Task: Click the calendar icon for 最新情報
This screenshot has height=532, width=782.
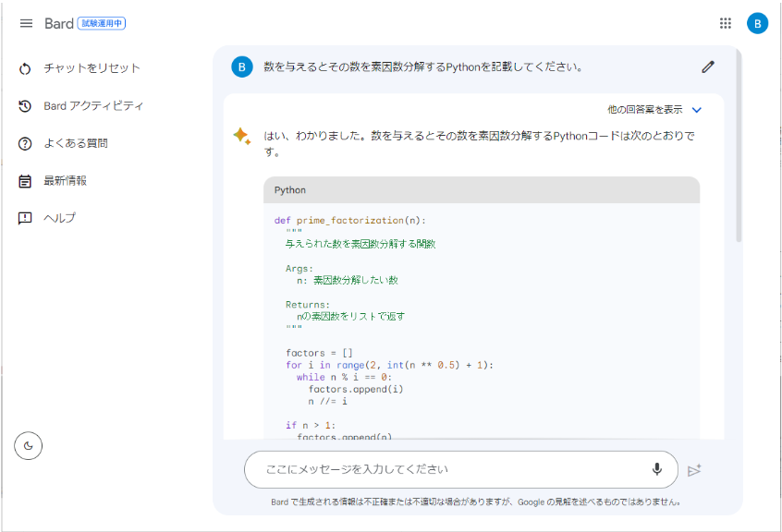Action: pos(25,181)
